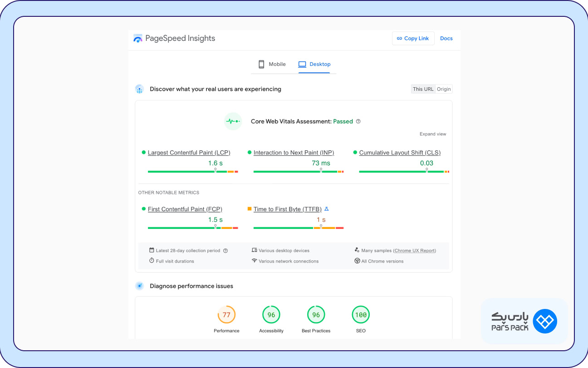Switch to the Mobile tab
The width and height of the screenshot is (588, 368).
coord(272,64)
